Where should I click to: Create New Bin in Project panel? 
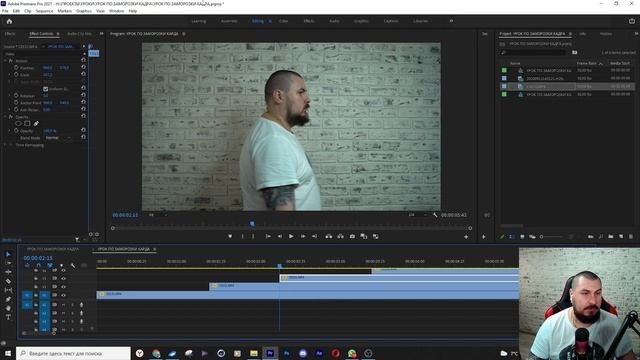[x=611, y=237]
